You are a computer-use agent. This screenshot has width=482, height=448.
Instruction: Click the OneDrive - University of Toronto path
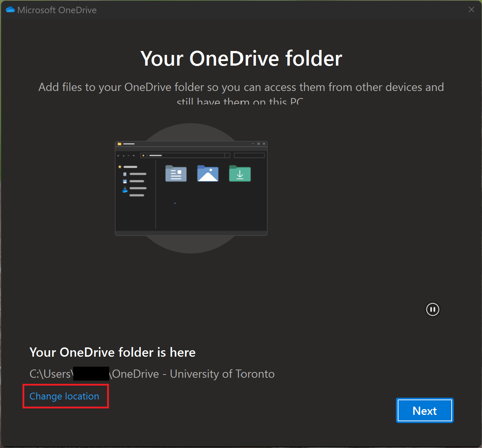[x=152, y=374]
